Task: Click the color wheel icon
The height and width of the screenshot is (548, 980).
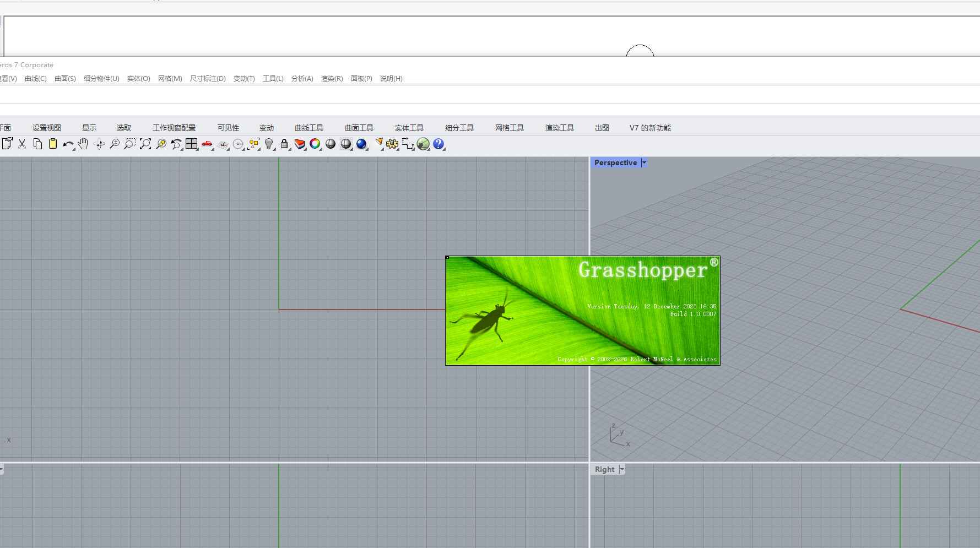Action: (x=315, y=144)
